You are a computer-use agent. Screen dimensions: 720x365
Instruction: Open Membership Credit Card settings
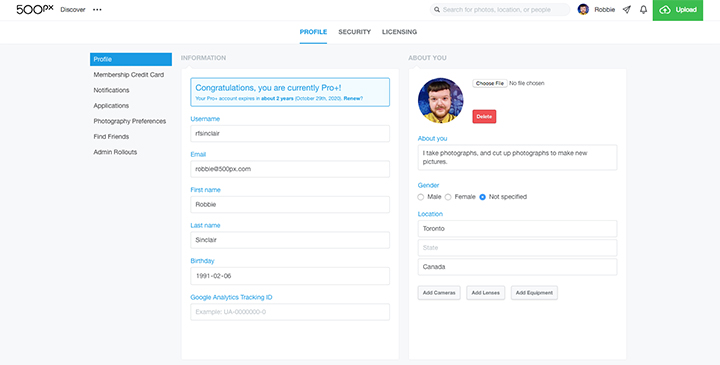129,75
